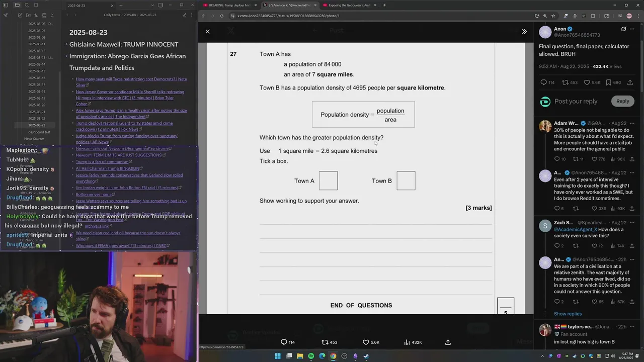Click like count 5.6K under the photo
This screenshot has height=362, width=644.
371,342
